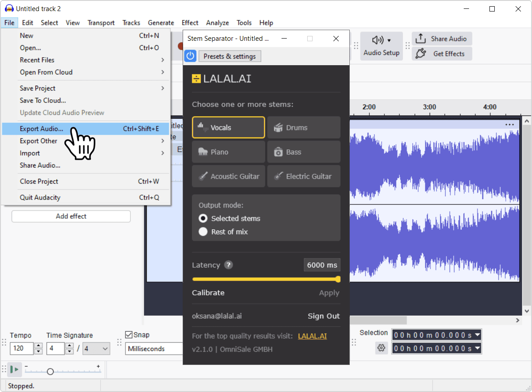The height and width of the screenshot is (392, 532).
Task: Select the Bass stem
Action: (304, 152)
